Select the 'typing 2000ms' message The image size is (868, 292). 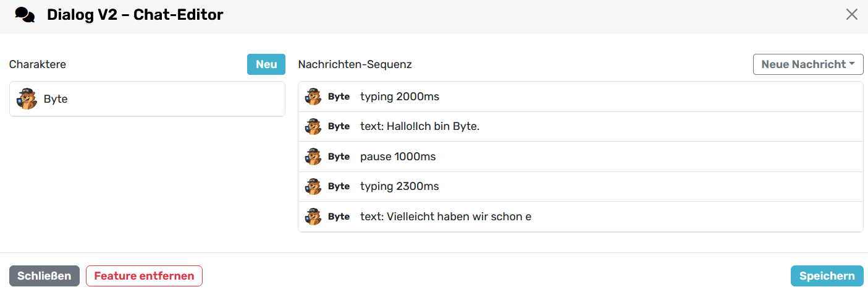[x=400, y=97]
